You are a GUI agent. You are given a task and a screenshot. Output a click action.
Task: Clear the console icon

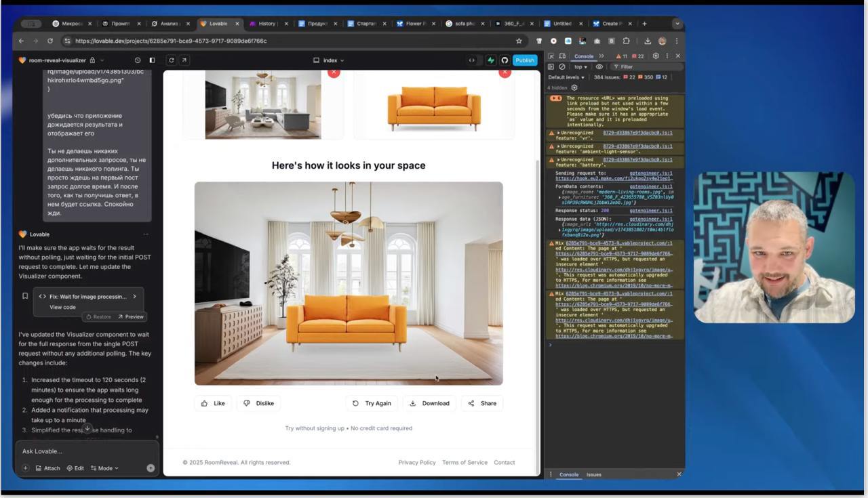(x=561, y=67)
